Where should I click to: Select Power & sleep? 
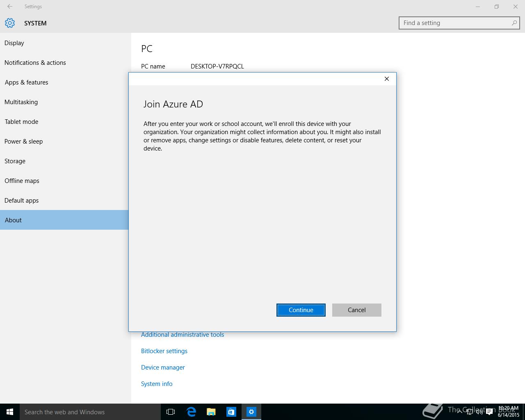64,142
